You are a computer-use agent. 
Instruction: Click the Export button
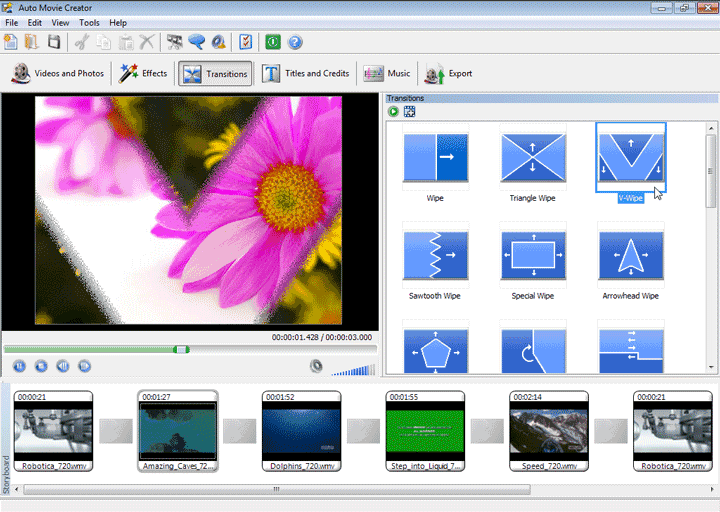(x=448, y=73)
